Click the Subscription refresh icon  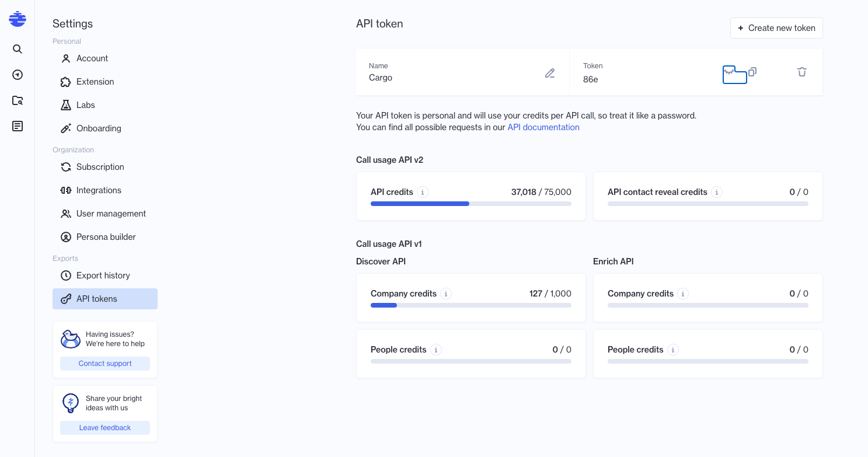pyautogui.click(x=66, y=167)
